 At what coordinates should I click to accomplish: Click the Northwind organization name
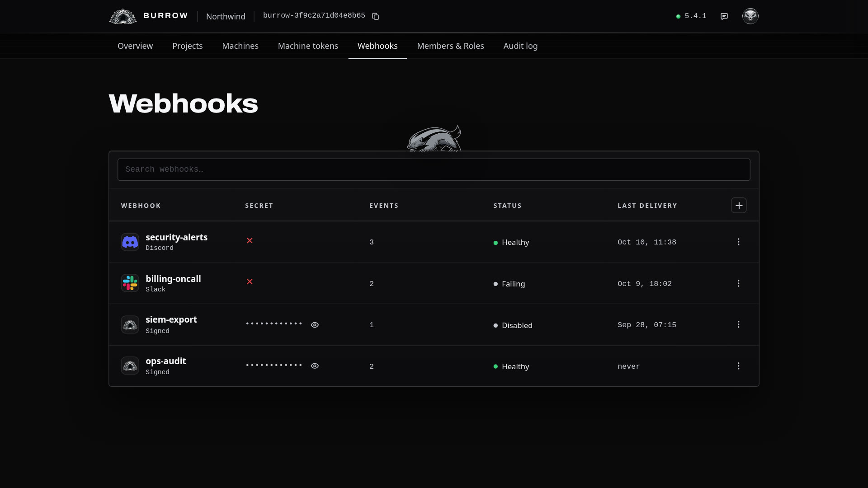226,16
